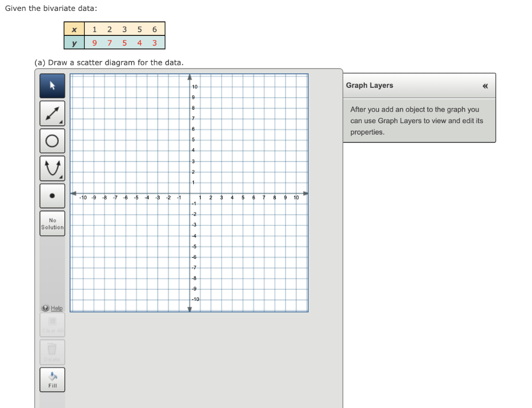Click y-axis label 5 on graph
Viewport: 532px width, 408px height.
[x=193, y=140]
